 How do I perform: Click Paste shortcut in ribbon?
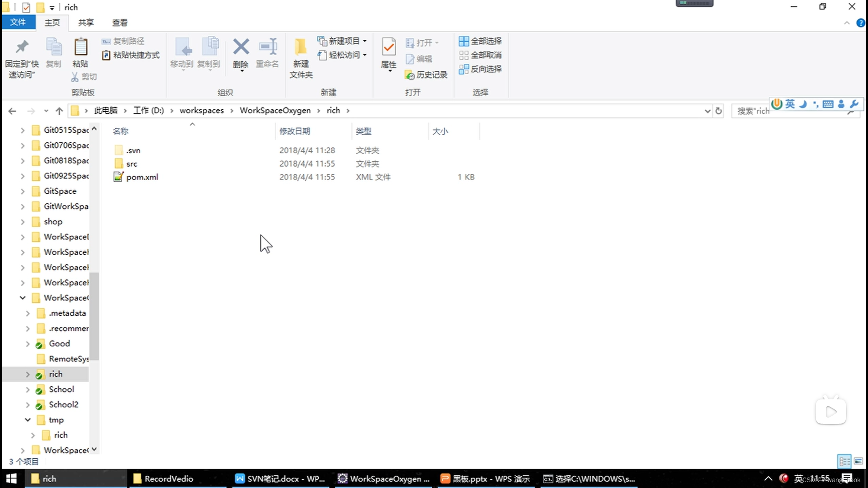131,55
